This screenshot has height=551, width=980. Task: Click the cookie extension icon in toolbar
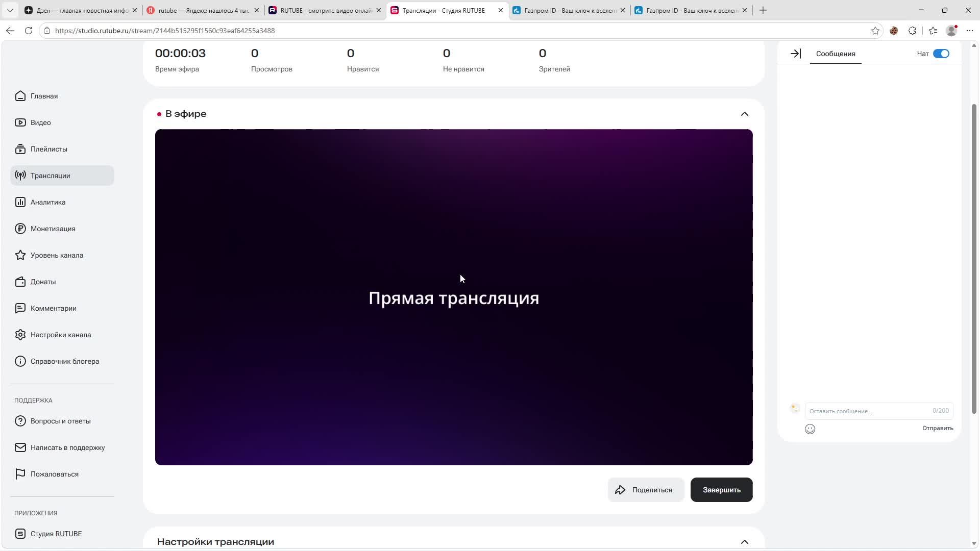coord(894,31)
